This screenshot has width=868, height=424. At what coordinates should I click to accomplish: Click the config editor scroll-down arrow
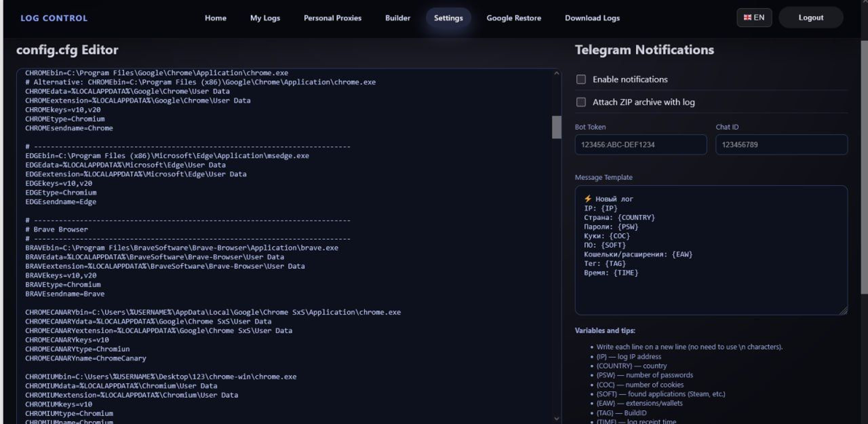pos(557,419)
